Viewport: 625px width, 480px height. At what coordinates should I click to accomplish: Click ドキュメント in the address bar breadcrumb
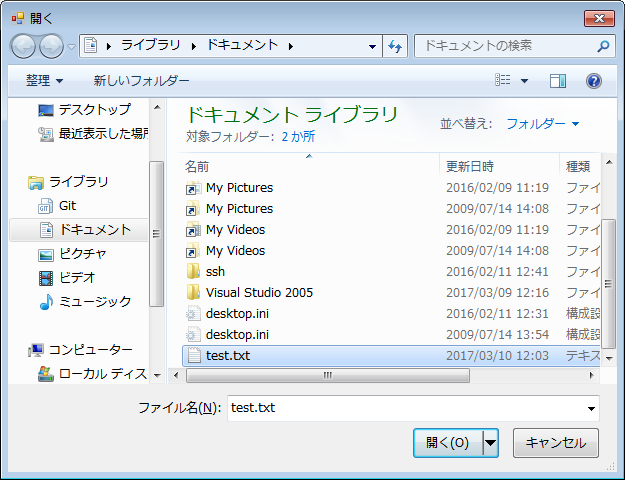(x=242, y=45)
